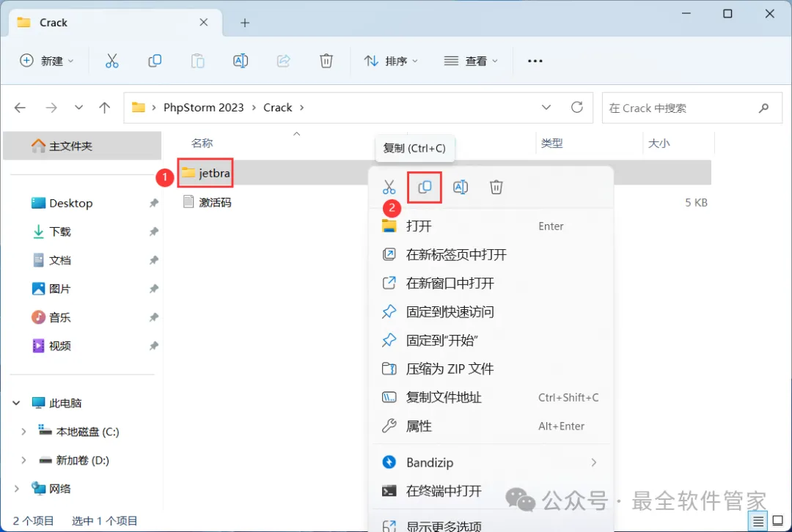Select 网络 in the navigation pane

tap(51, 489)
